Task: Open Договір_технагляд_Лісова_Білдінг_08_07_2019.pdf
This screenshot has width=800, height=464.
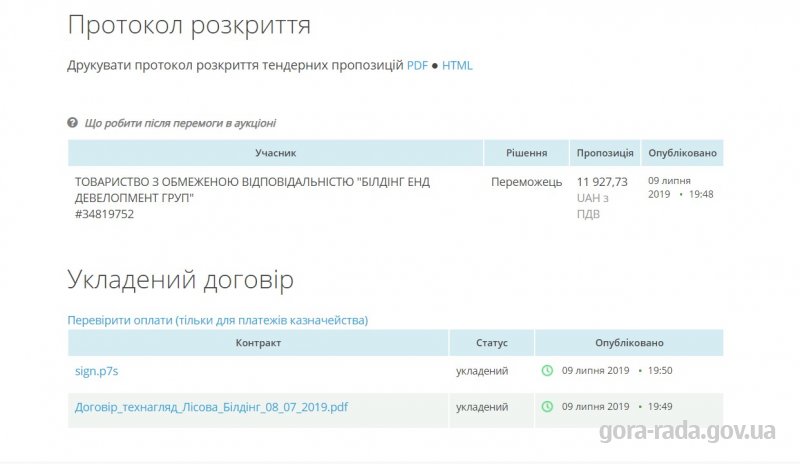Action: click(211, 407)
